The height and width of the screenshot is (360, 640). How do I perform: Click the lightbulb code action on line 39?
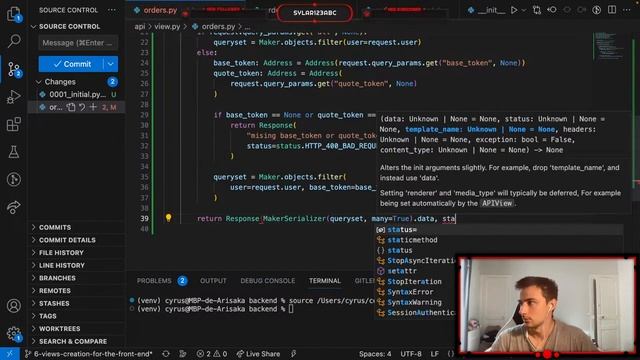168,218
